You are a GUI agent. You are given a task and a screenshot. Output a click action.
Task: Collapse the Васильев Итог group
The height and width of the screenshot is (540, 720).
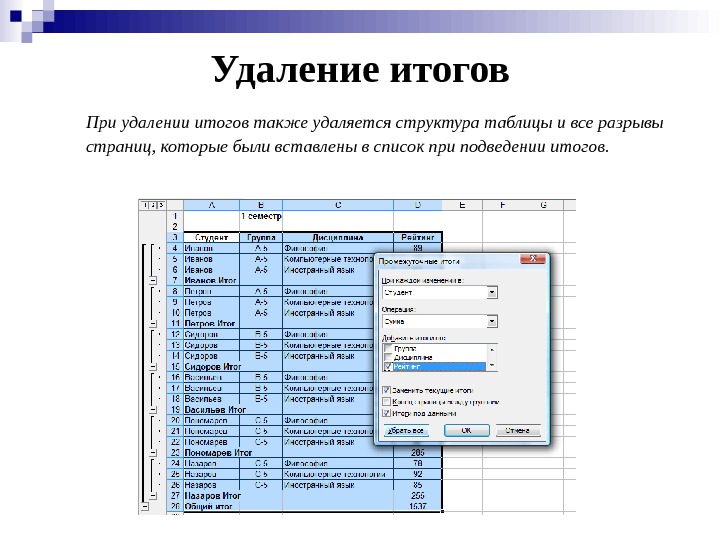(x=153, y=410)
